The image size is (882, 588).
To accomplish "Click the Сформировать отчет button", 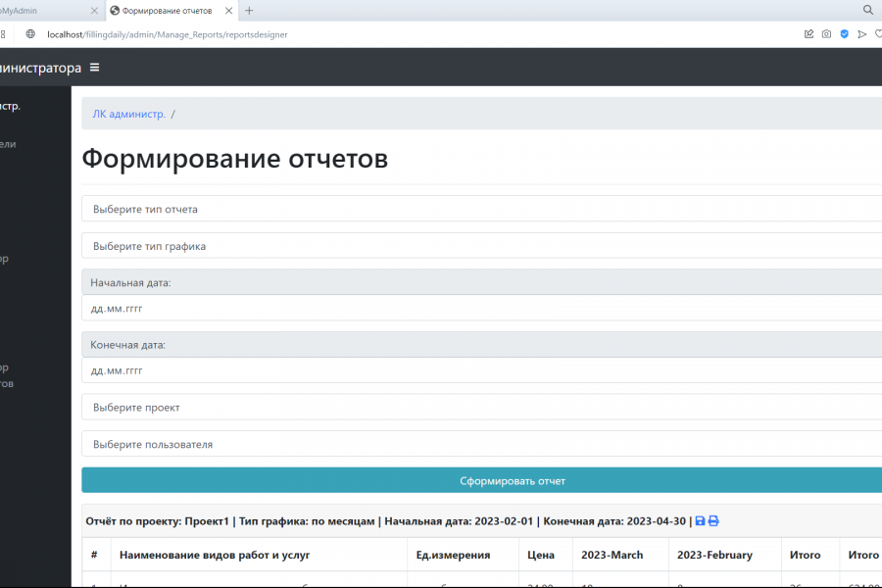I will click(481, 481).
